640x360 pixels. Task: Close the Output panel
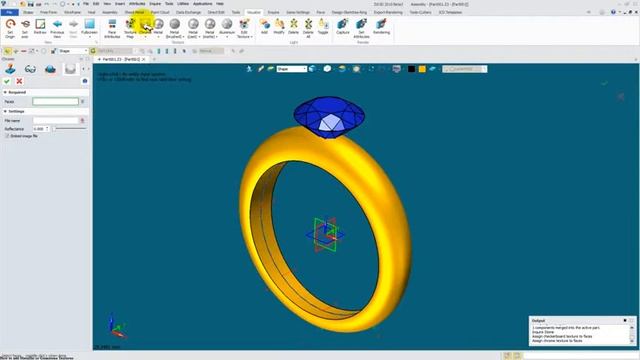pos(631,321)
